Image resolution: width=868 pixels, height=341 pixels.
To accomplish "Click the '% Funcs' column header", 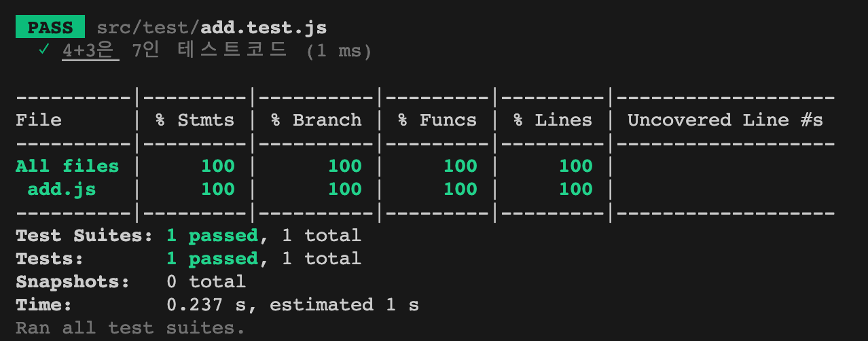I will click(437, 120).
